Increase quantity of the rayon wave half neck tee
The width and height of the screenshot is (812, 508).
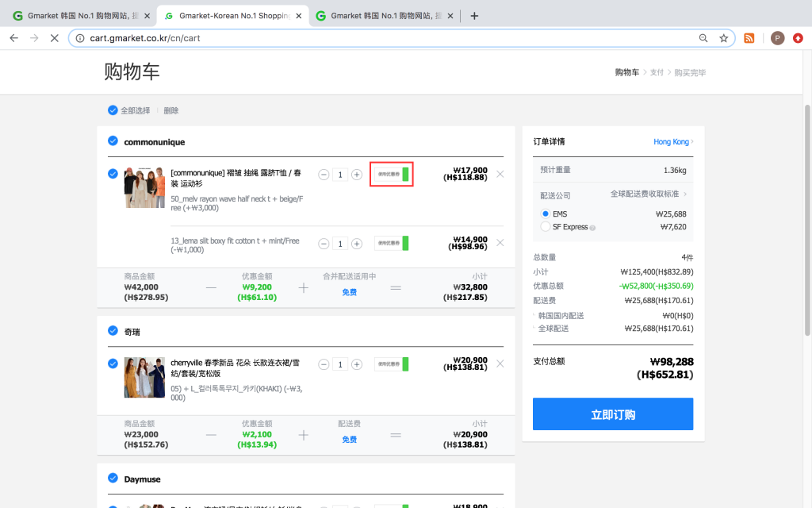(x=357, y=175)
